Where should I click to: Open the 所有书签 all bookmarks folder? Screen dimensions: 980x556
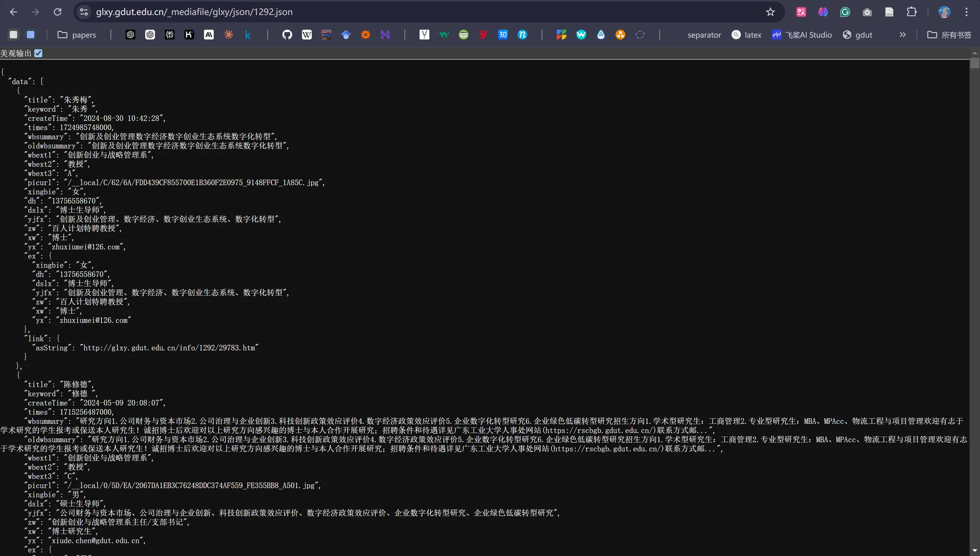949,35
